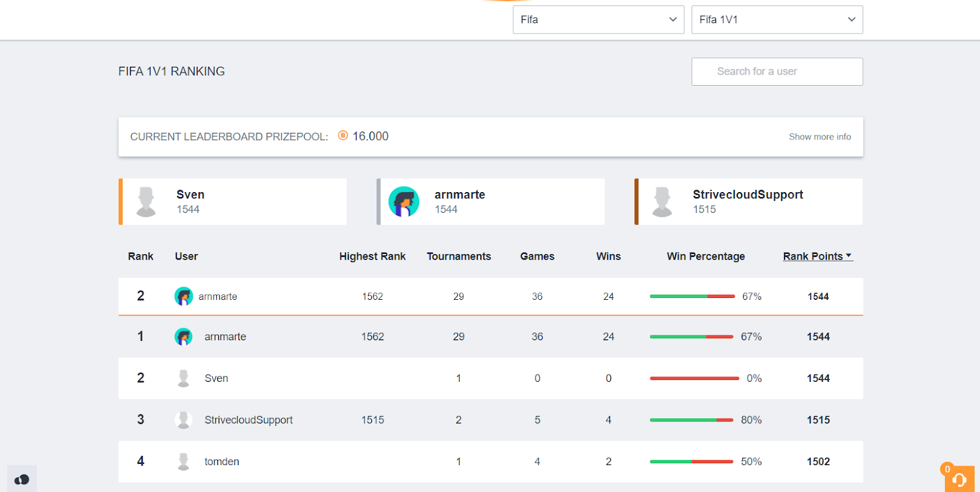Sort by Rank Points column
Viewport: 980px width, 492px height.
[817, 256]
